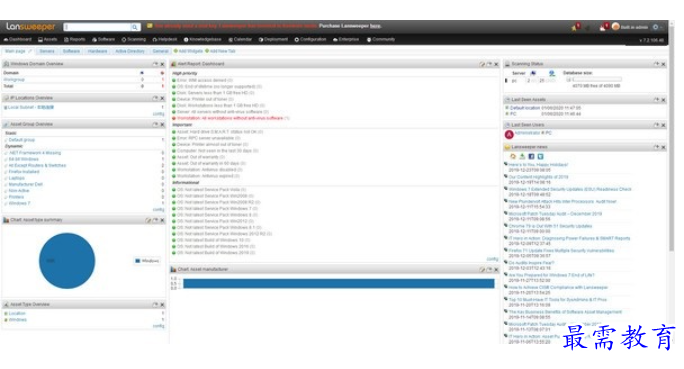Viewport: 684px width, 369px height.
Task: Click the search magnifier icon
Action: 135,27
